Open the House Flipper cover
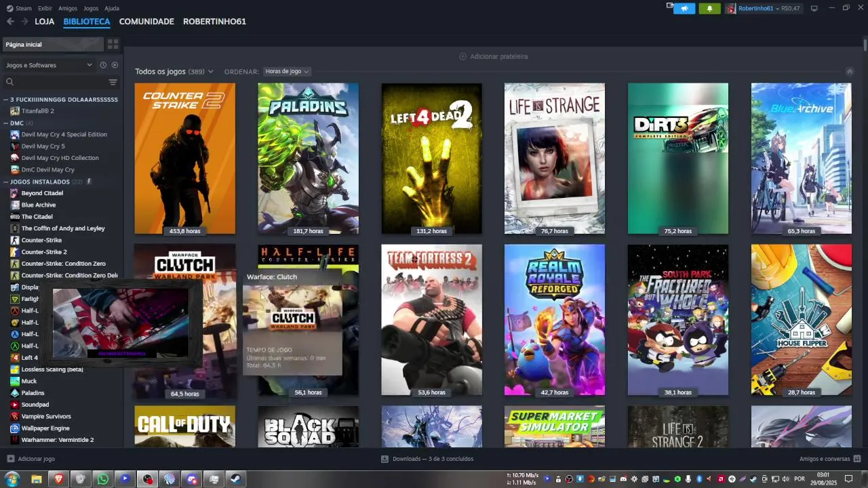Screen dimensions: 868x488 pos(802,320)
